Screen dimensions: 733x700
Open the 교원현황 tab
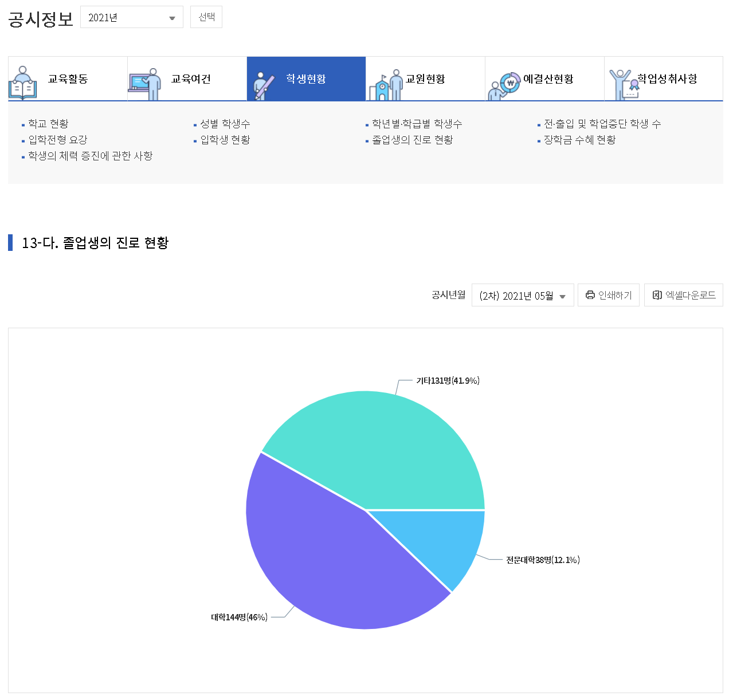tap(425, 78)
